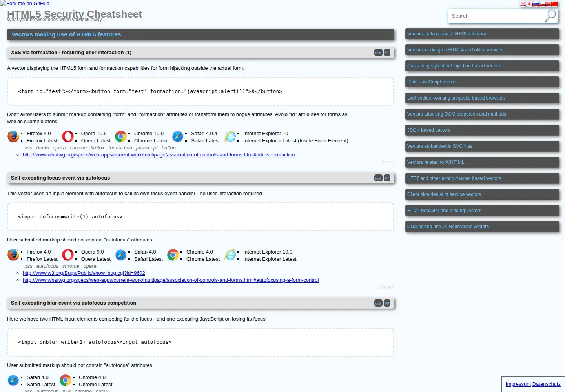Screen dimensions: 565x392
Task: Click the HTML5 Security Cheatsheet title
Action: click(75, 14)
